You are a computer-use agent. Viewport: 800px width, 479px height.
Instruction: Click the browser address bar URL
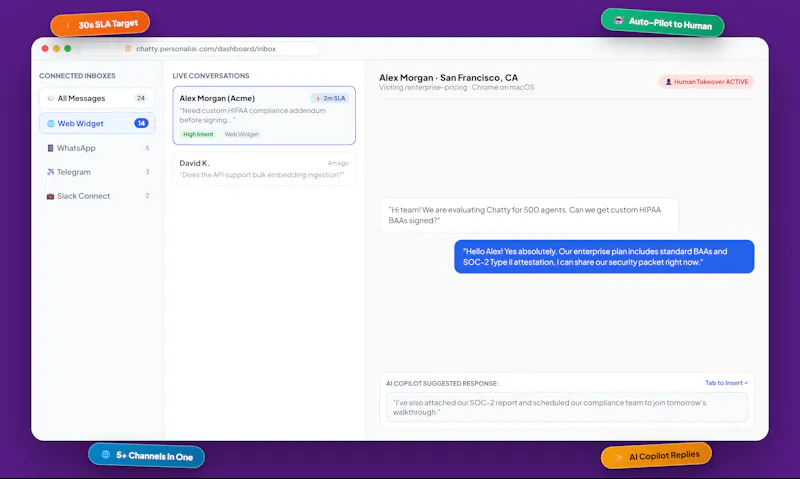pos(206,48)
